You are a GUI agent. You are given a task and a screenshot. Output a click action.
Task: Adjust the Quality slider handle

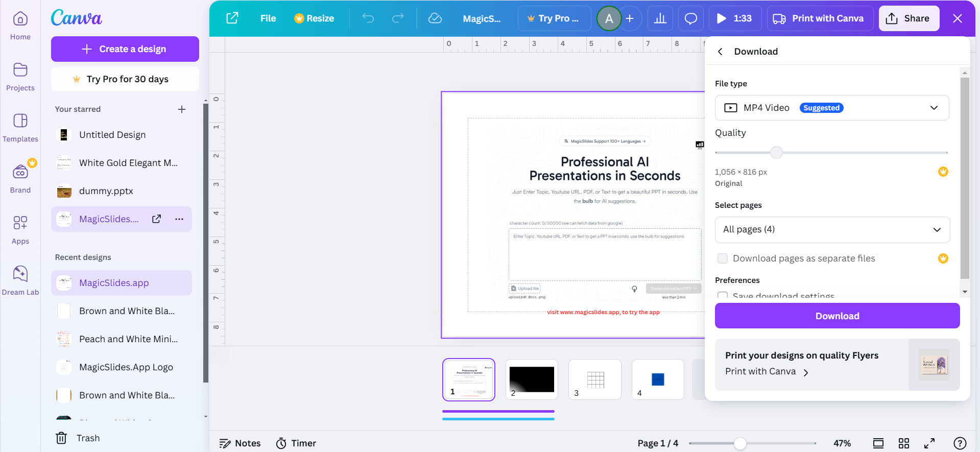[776, 152]
